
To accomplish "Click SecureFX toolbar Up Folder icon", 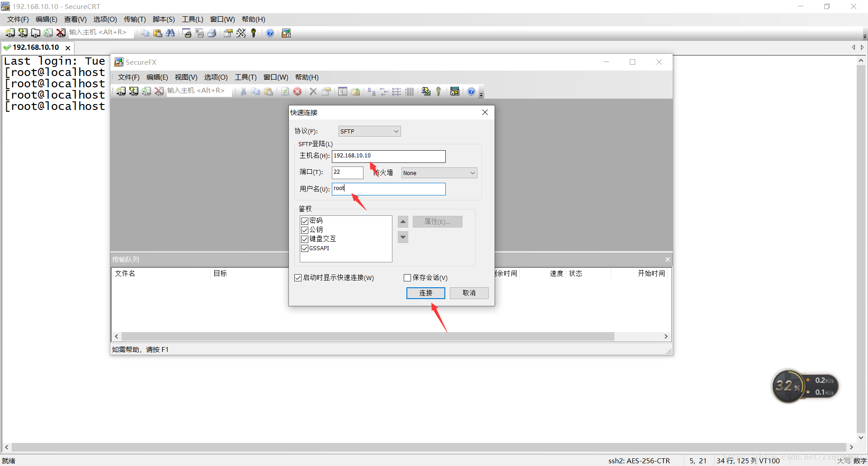I will click(356, 91).
